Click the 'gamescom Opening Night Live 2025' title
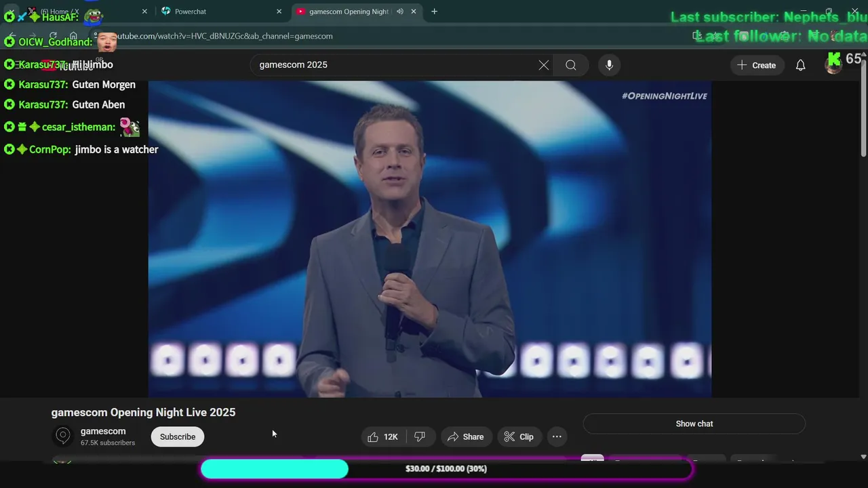The image size is (868, 488). (x=144, y=412)
